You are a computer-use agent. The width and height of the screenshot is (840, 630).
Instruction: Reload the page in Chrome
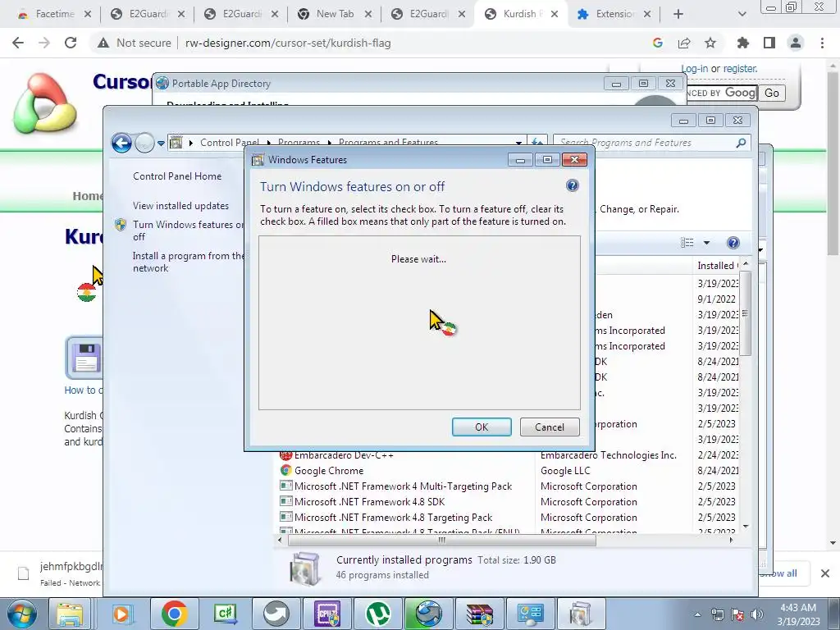coord(71,43)
